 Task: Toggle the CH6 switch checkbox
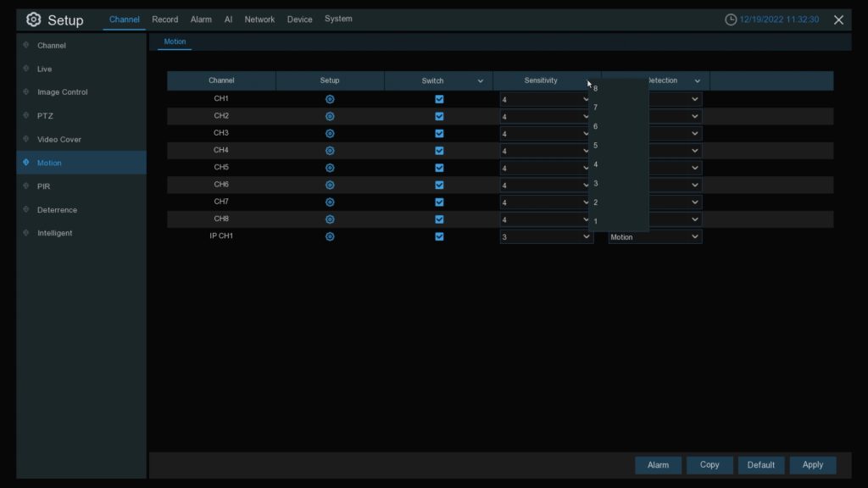click(x=439, y=185)
